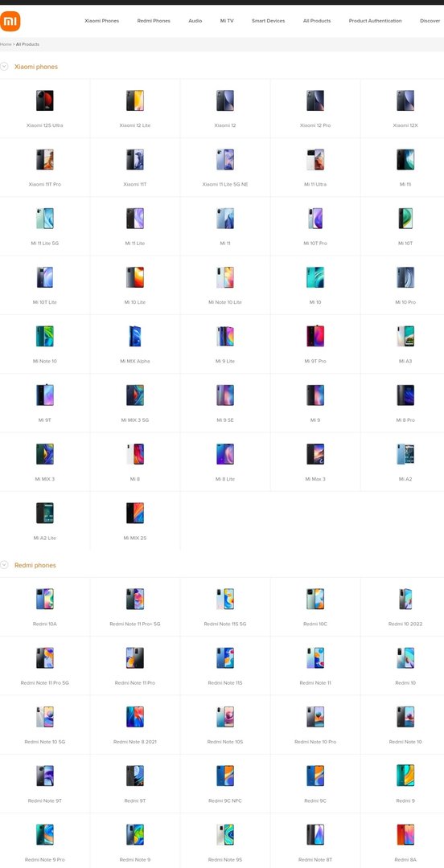
Task: Choose the Mi MIX Alpha product image
Action: 134,337
